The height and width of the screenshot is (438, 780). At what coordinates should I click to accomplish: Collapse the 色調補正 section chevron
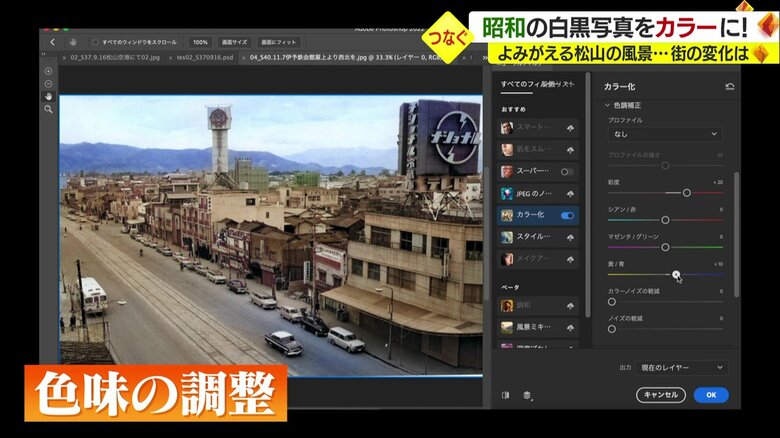[x=607, y=105]
